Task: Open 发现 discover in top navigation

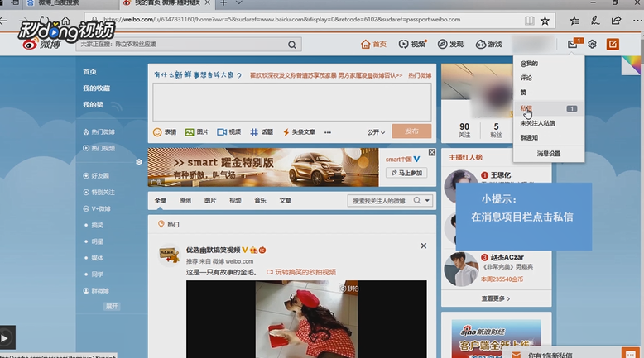Action: pos(450,45)
